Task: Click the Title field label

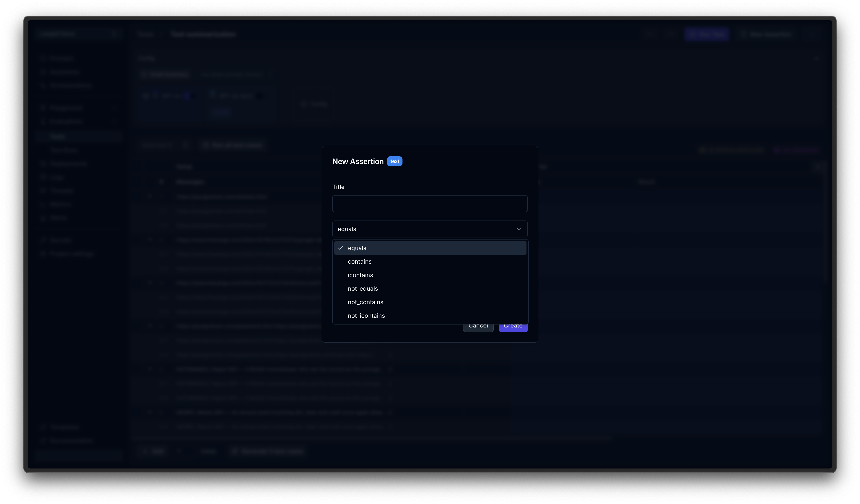Action: (338, 187)
